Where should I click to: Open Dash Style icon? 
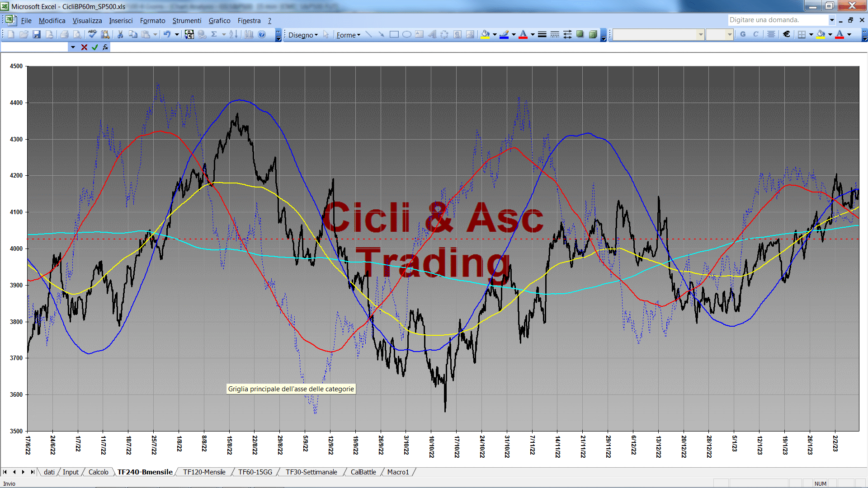pyautogui.click(x=555, y=34)
